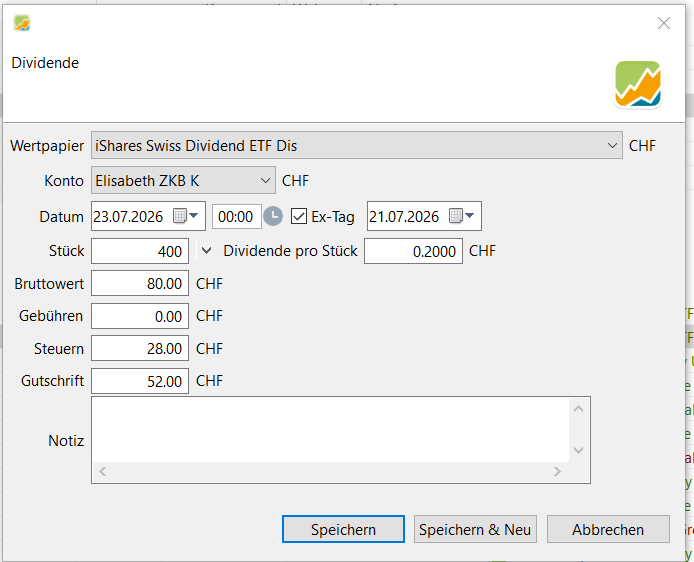Click Notiz scrollbar down arrow

578,450
